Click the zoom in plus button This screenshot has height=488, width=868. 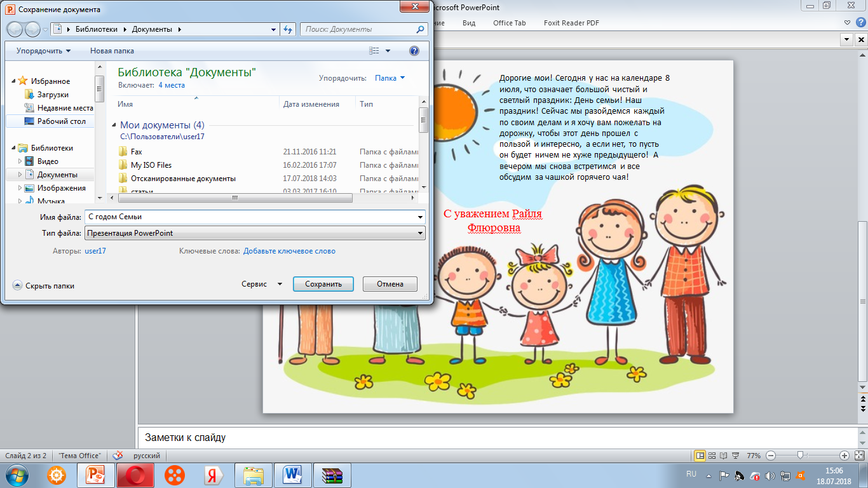844,456
